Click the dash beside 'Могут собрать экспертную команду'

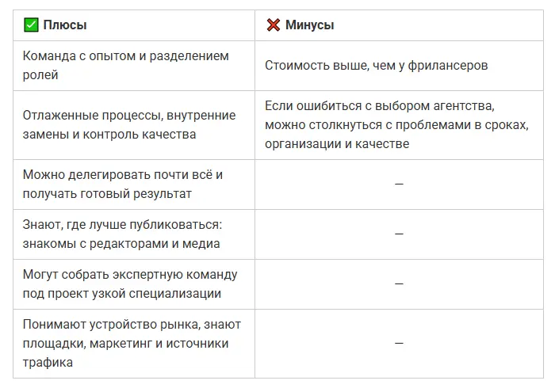(399, 284)
